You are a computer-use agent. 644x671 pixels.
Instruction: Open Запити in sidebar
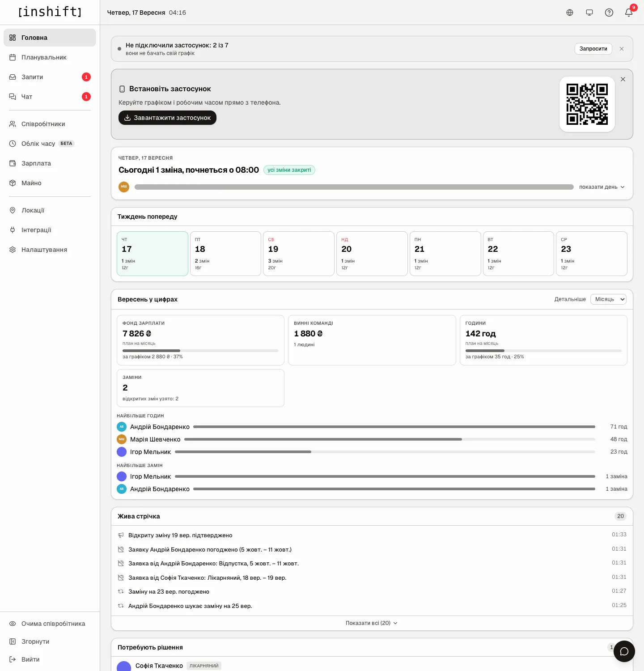coord(50,77)
